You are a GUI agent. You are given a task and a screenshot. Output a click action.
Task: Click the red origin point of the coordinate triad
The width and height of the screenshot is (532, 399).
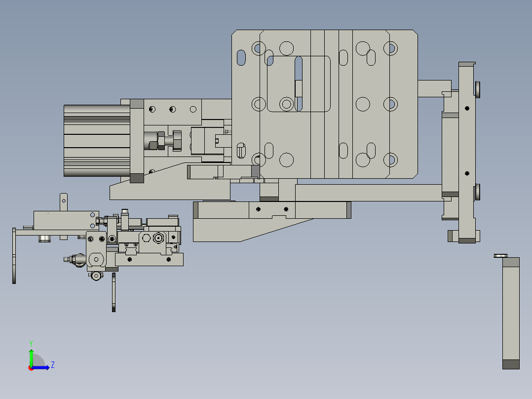tap(31, 368)
